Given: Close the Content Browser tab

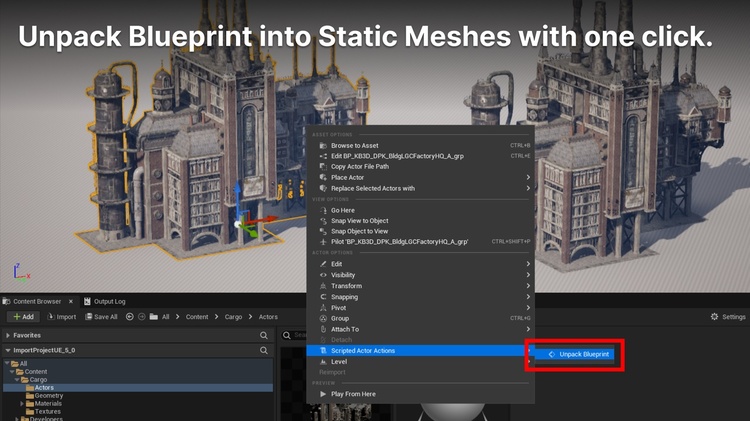Looking at the screenshot, I should (73, 301).
